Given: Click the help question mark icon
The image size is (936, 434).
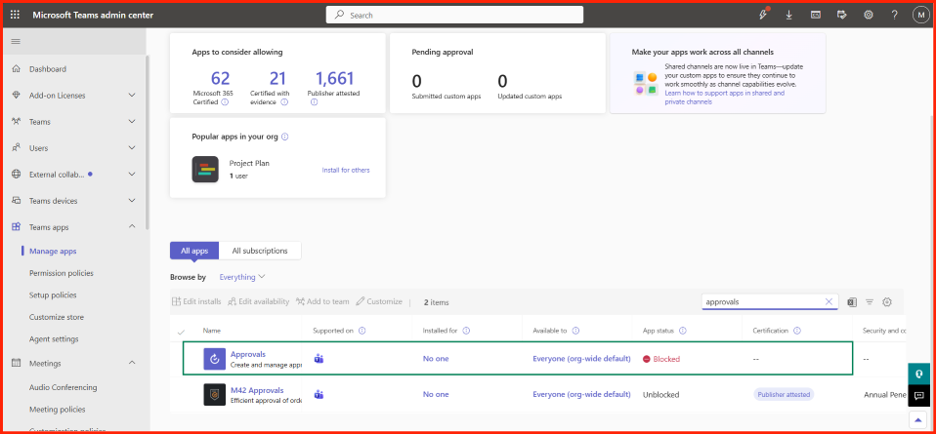Looking at the screenshot, I should pos(894,16).
